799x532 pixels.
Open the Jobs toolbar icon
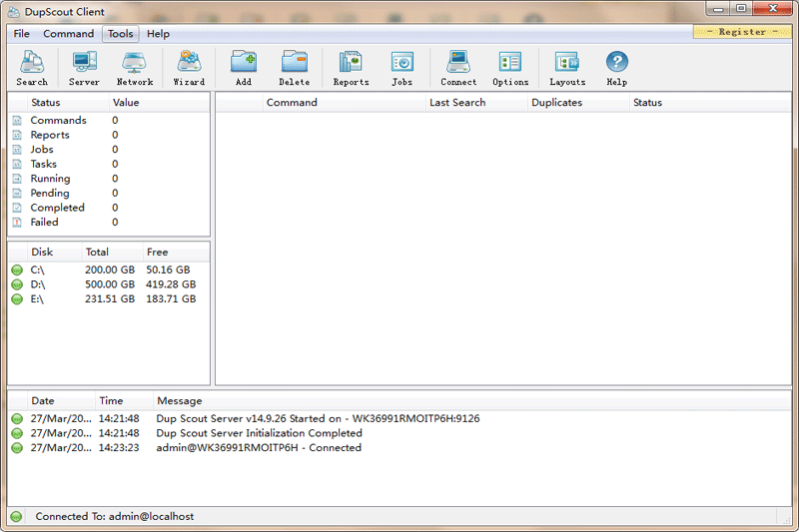[x=401, y=68]
